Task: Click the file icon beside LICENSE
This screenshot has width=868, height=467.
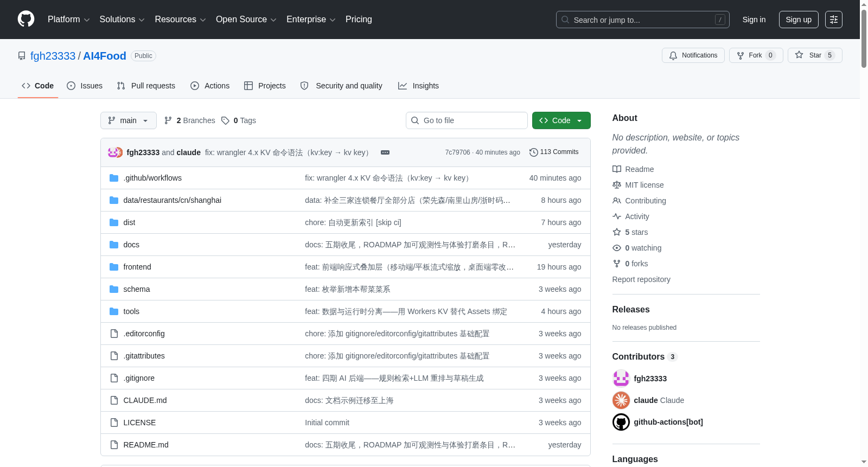Action: 114,423
